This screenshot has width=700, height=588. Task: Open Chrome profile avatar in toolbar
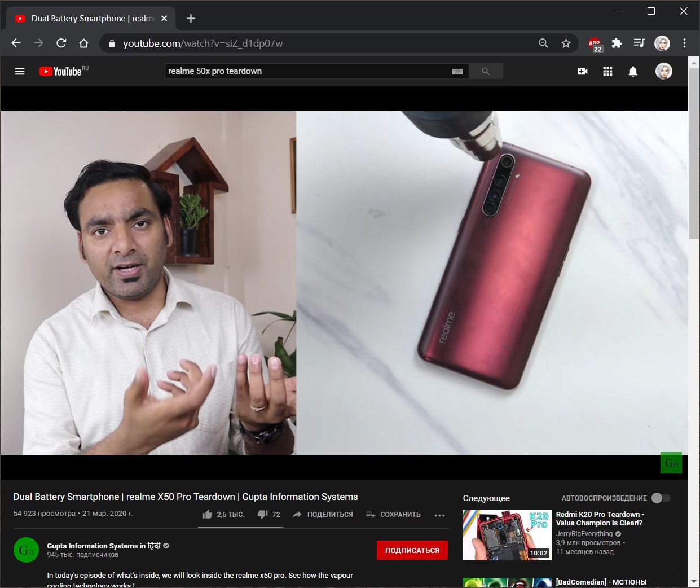click(662, 43)
